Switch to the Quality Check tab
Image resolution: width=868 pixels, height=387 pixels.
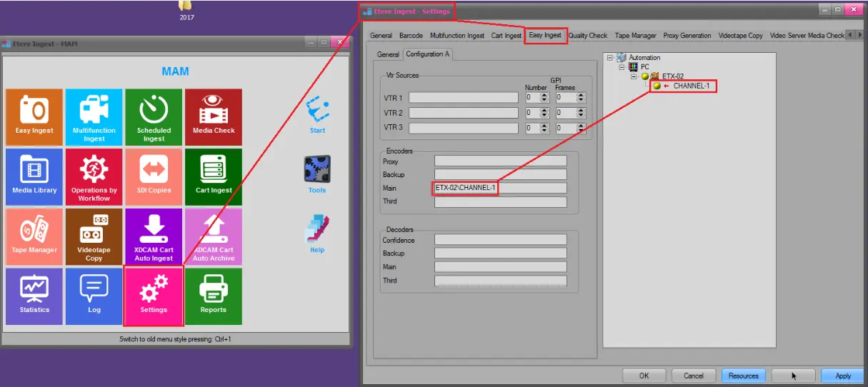tap(587, 36)
